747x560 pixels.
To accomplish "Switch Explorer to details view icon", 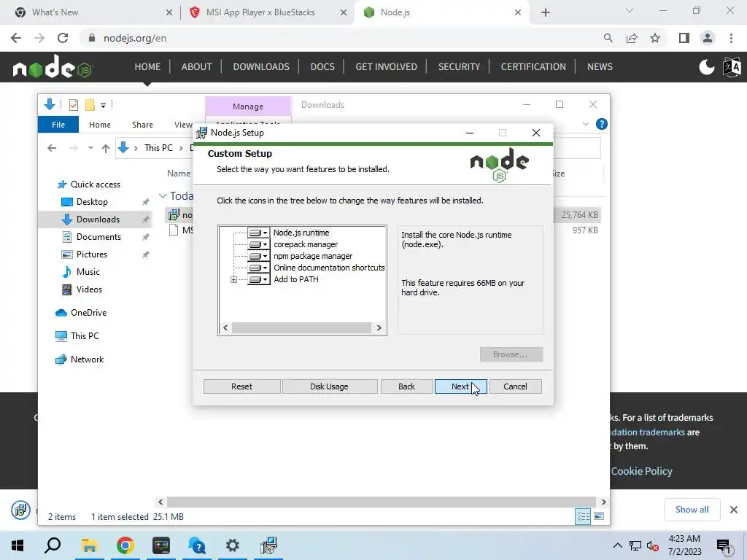I will click(x=583, y=517).
